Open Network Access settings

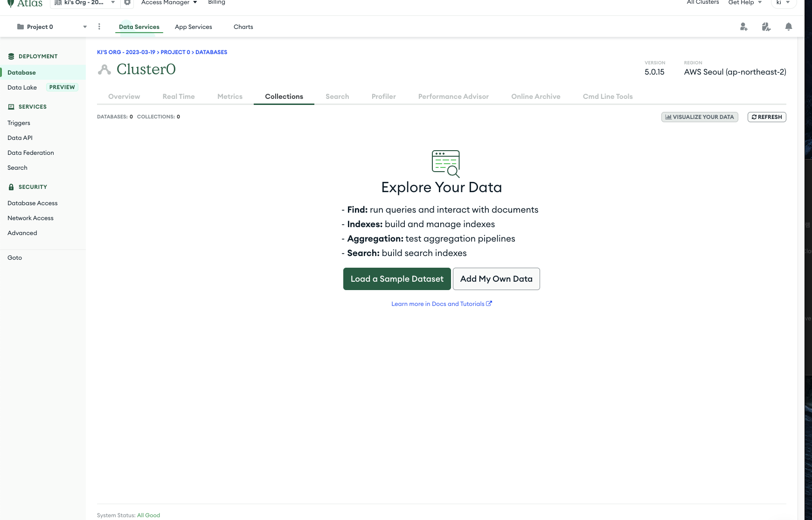(x=30, y=218)
